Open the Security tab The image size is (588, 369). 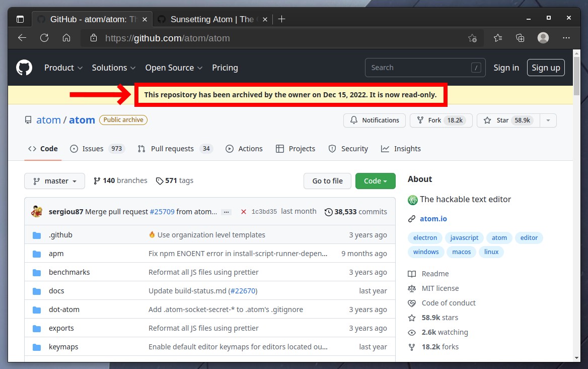point(348,149)
